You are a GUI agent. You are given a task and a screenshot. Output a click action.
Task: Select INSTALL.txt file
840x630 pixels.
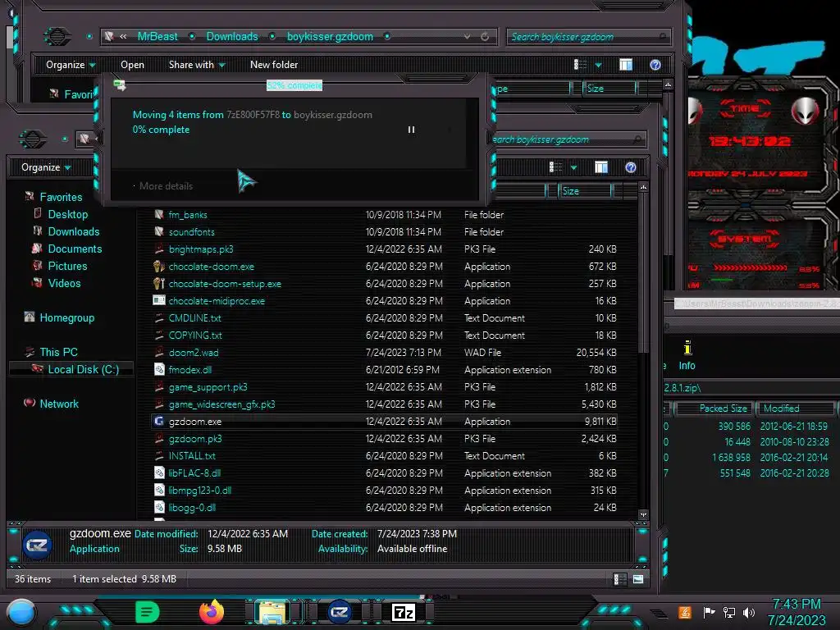[192, 456]
